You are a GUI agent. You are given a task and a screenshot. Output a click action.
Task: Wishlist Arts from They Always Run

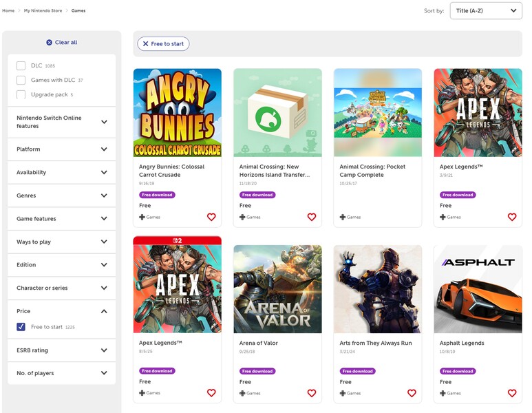click(x=412, y=393)
